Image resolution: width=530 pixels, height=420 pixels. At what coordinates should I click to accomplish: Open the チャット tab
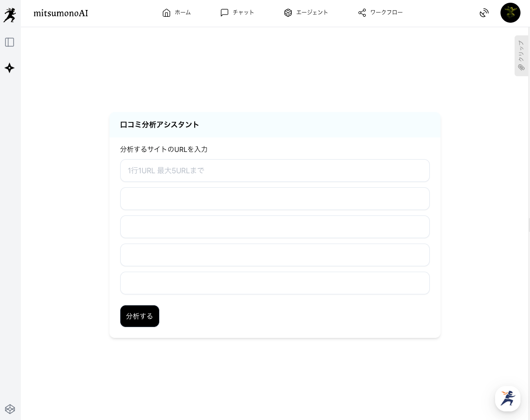[x=237, y=13]
